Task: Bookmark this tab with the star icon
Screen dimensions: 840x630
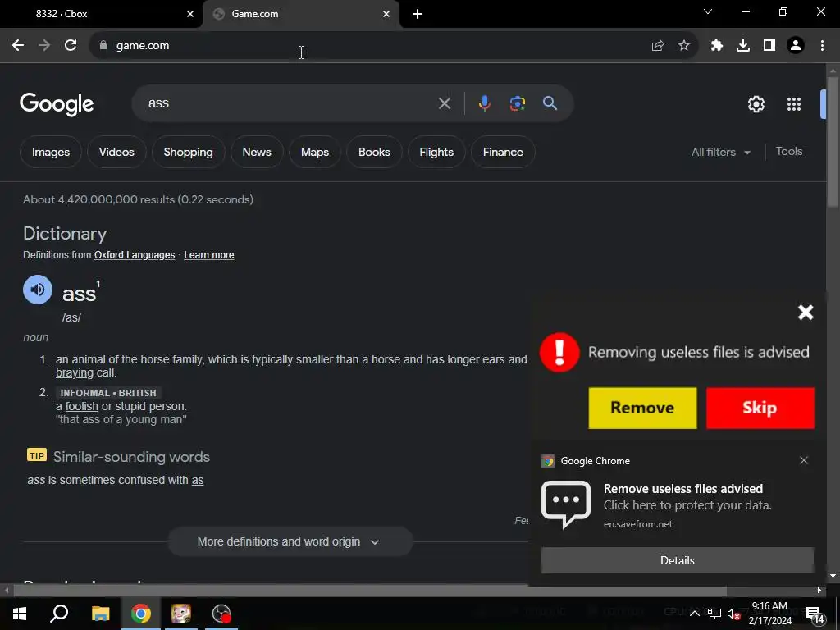Action: click(684, 46)
